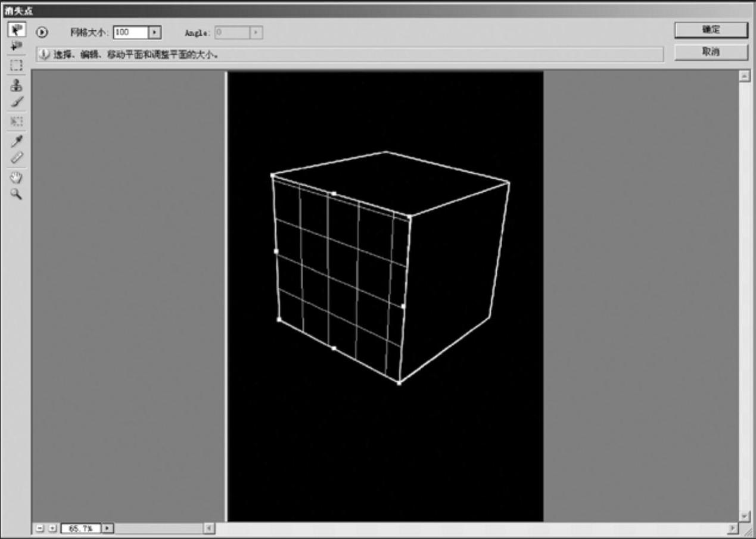Click the bottom corner node of the cube's front edge
Image resolution: width=756 pixels, height=539 pixels.
pos(399,383)
